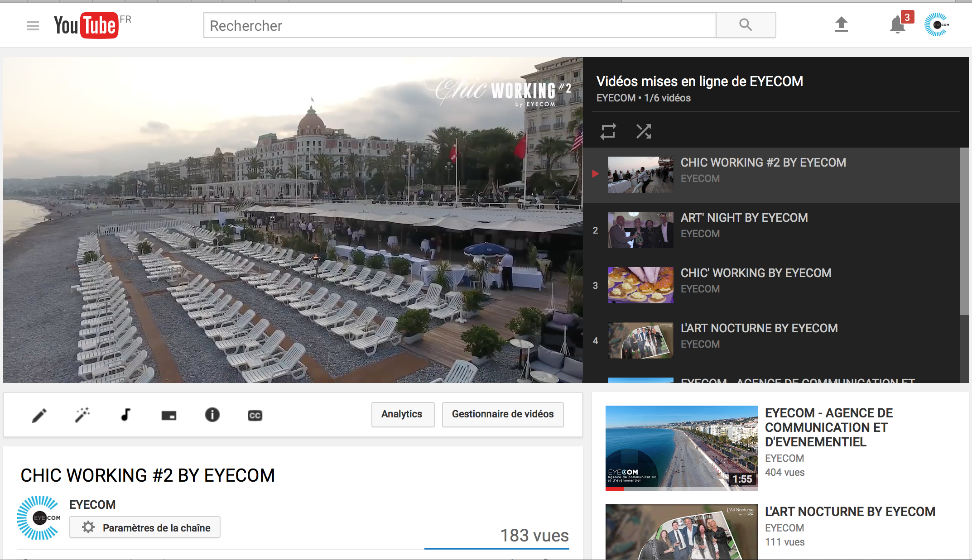Open EYECOM channel avatar below title
972x560 pixels.
pos(39,518)
